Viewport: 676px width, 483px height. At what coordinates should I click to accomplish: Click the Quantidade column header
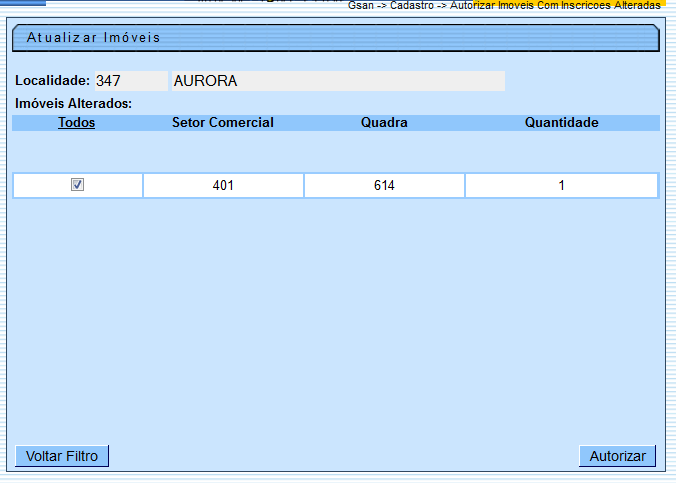click(x=561, y=123)
